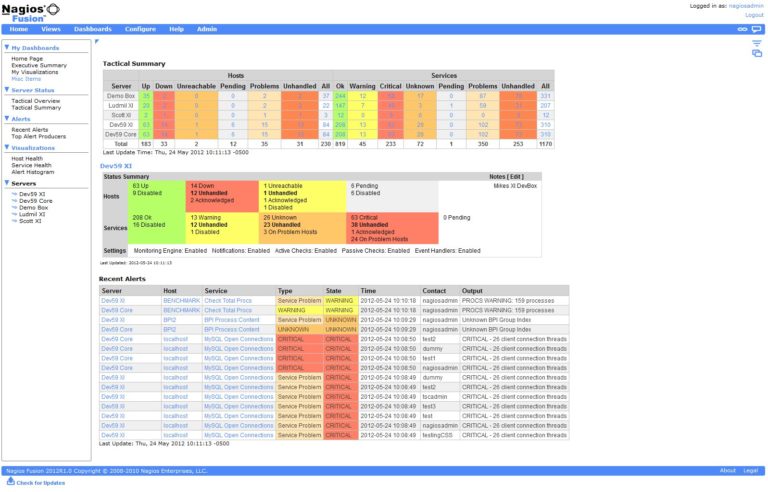This screenshot has width=768, height=492.
Task: Collapse the Visualizations sidebar section
Action: click(5, 147)
